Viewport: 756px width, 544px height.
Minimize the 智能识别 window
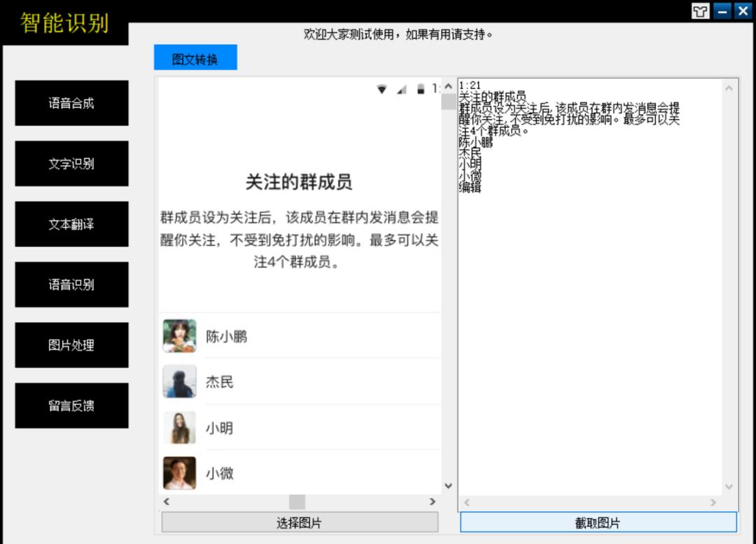tap(722, 11)
